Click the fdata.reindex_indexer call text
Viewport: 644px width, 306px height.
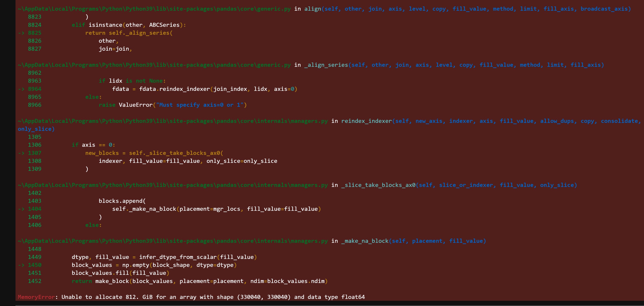[x=174, y=89]
